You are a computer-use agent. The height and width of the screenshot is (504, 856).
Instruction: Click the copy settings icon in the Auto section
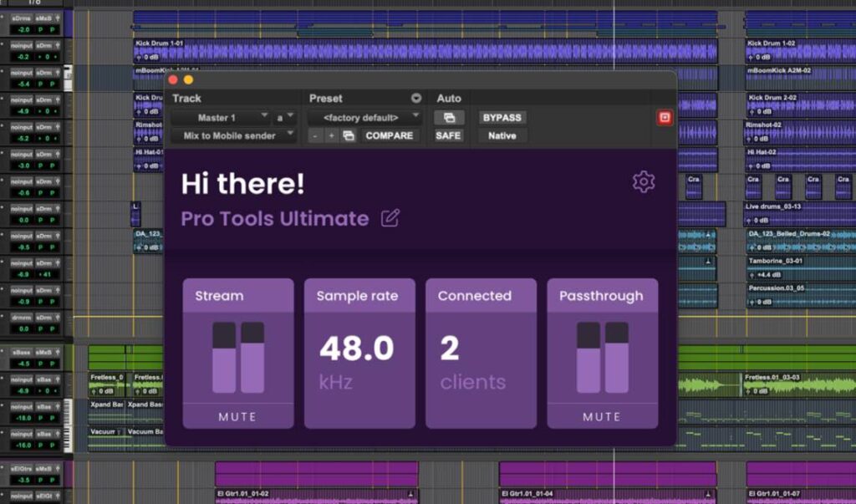(x=450, y=117)
